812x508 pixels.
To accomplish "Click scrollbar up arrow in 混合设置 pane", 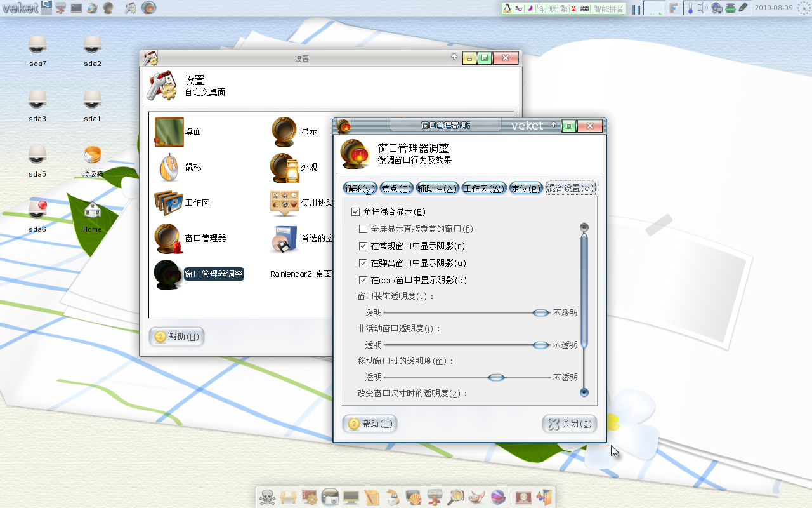I will click(x=584, y=227).
